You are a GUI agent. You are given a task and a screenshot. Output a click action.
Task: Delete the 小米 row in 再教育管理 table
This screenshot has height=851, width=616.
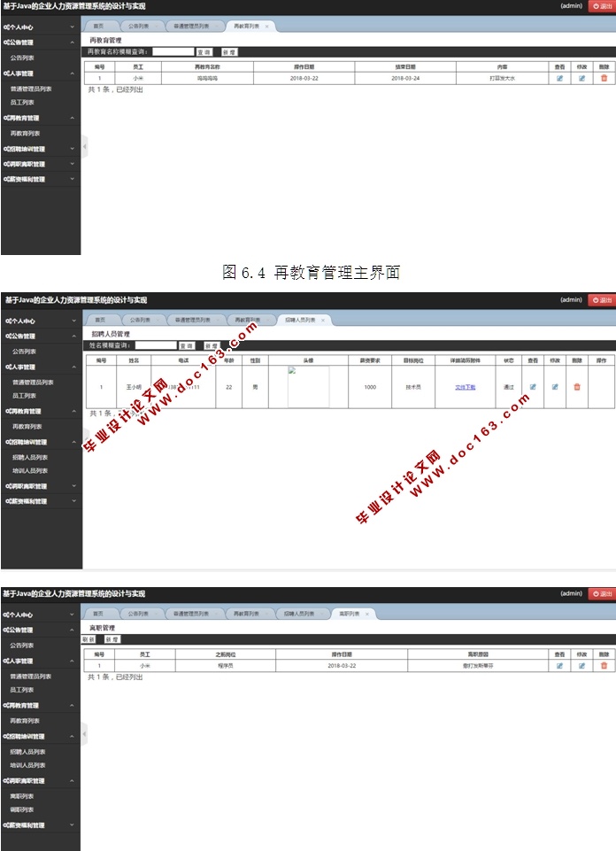pyautogui.click(x=604, y=78)
